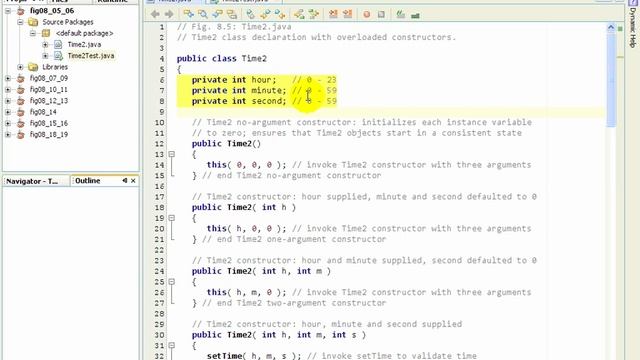Collapse code fold at line 25
Image resolution: width=640 pixels, height=360 pixels.
[172, 282]
